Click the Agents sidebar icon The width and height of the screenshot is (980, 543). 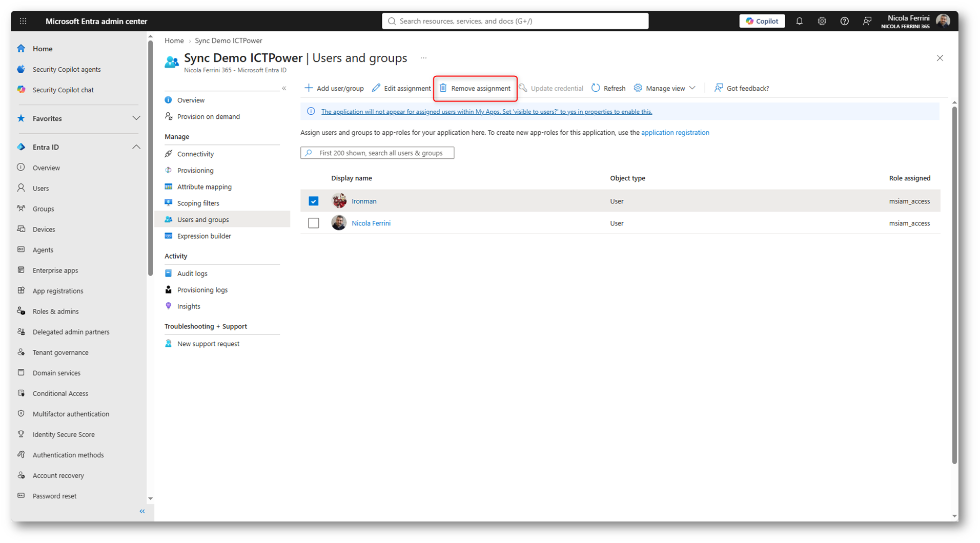click(x=21, y=249)
